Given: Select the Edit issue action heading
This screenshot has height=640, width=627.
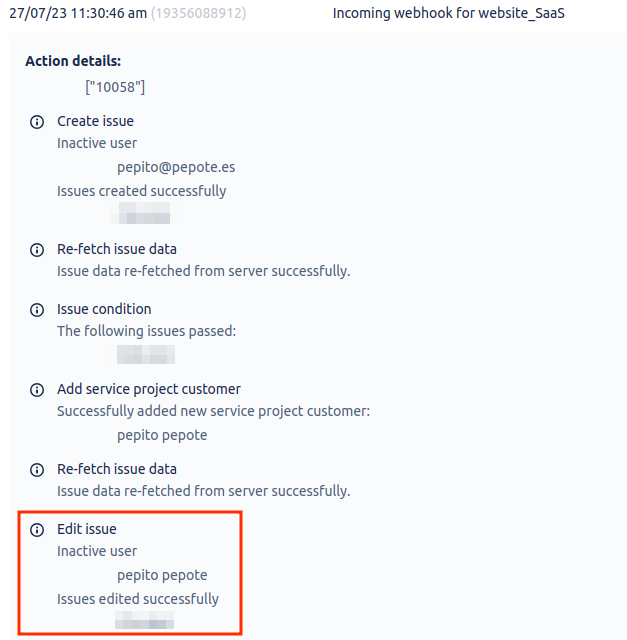Looking at the screenshot, I should 87,529.
